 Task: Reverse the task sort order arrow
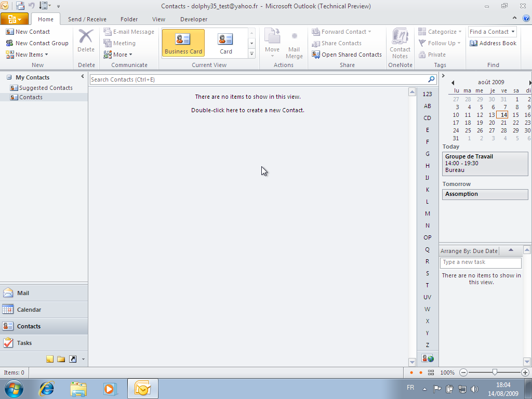coord(511,250)
